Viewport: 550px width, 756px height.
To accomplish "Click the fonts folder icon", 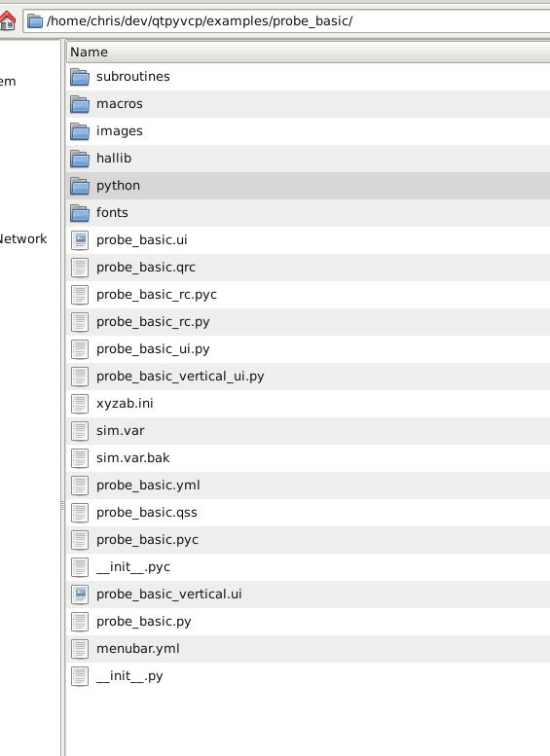I will [80, 213].
